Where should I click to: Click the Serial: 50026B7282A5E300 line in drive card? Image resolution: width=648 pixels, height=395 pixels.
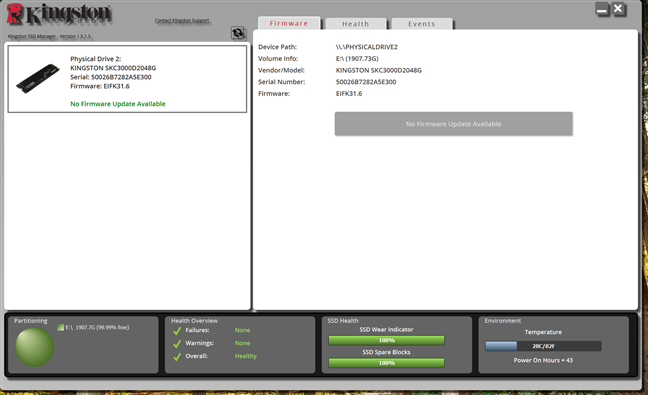click(111, 77)
